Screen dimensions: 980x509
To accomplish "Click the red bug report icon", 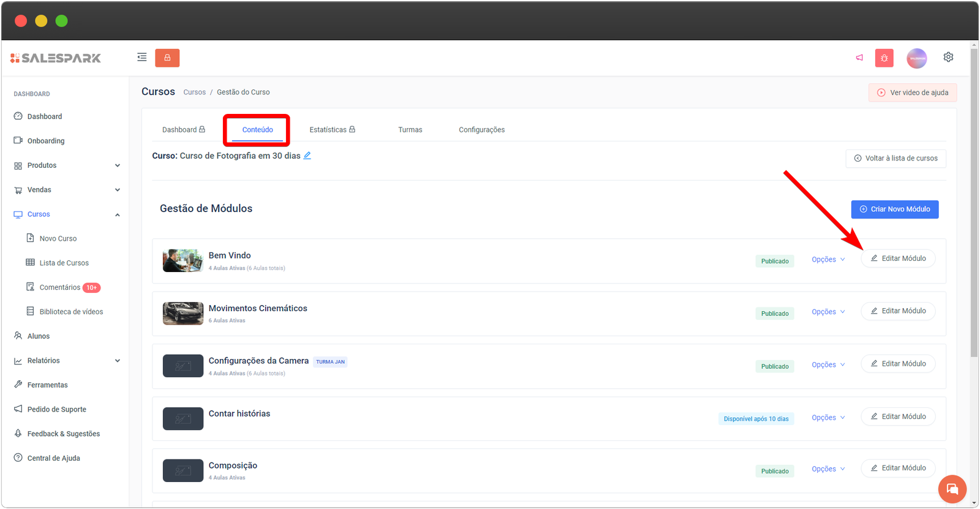I will [x=884, y=58].
